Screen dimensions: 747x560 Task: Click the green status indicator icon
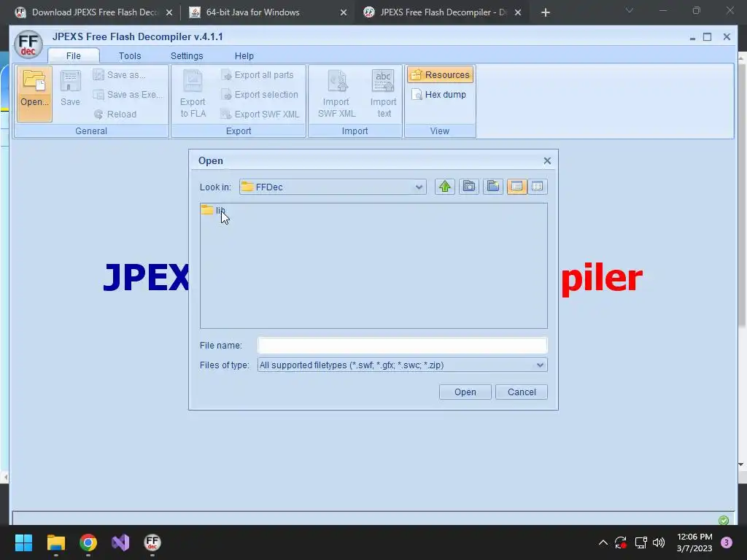click(724, 520)
